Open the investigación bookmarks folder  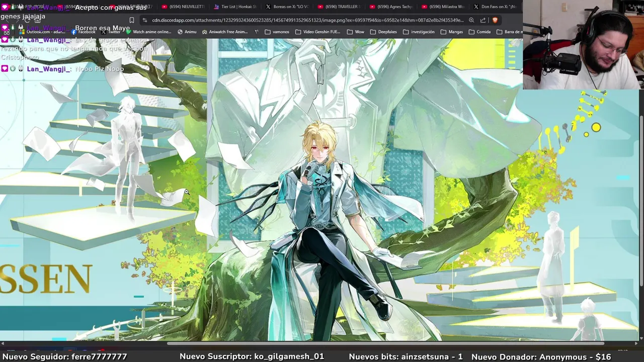tap(419, 32)
